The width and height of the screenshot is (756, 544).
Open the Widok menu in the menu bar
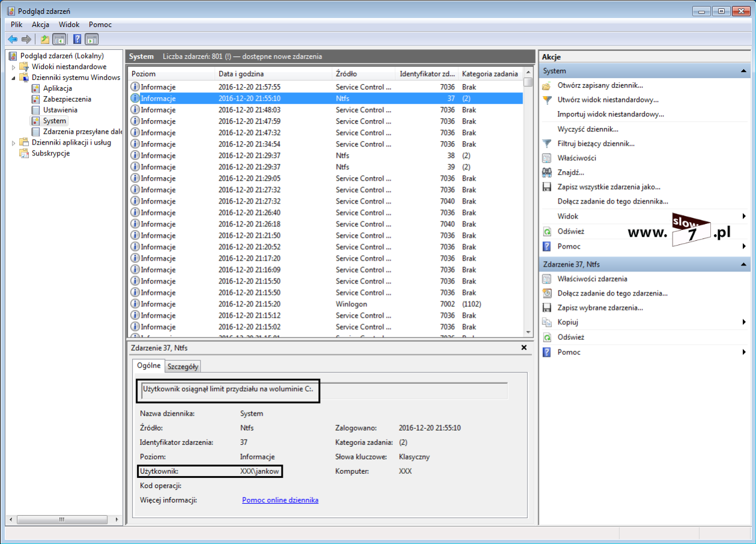(69, 25)
